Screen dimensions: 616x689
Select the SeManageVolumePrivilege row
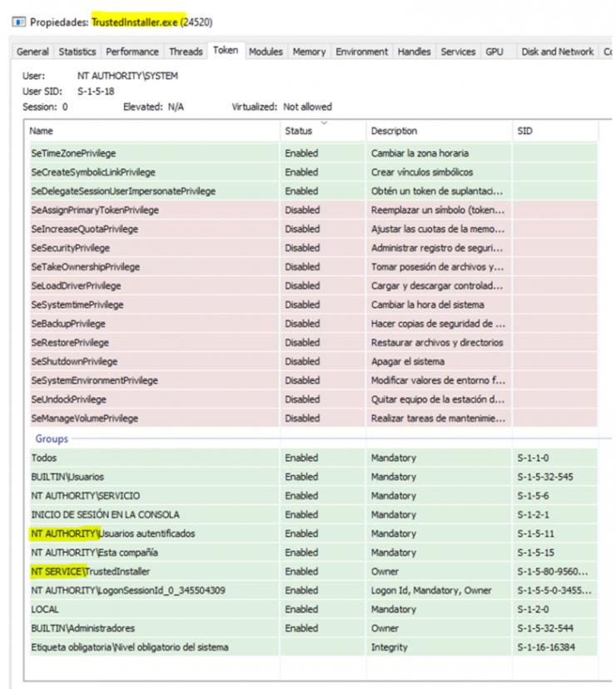[314, 418]
